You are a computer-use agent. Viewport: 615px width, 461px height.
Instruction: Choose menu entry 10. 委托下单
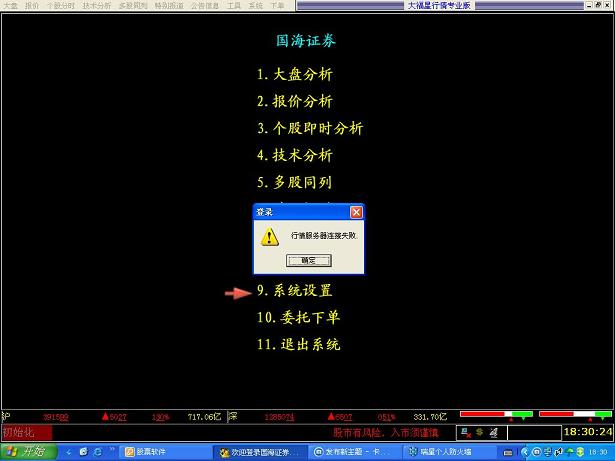click(298, 317)
